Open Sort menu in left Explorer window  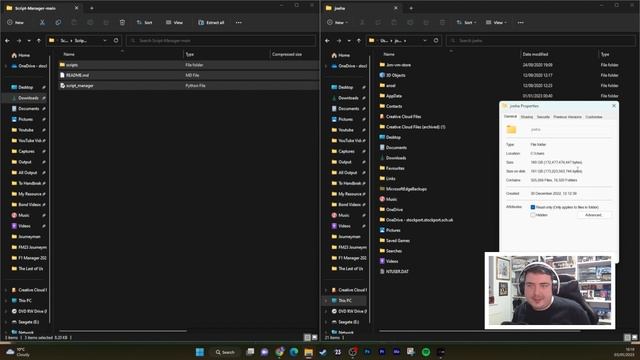[144, 22]
